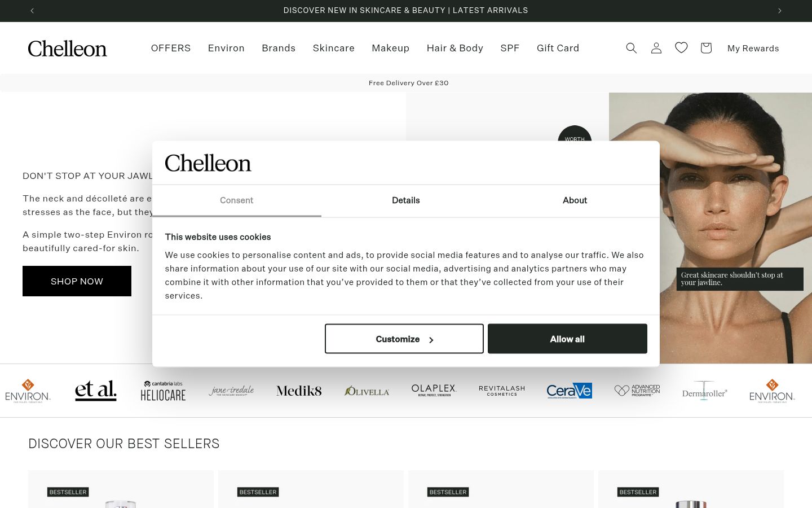Click the Chelleon header logo
This screenshot has height=508, width=812.
pyautogui.click(x=67, y=49)
